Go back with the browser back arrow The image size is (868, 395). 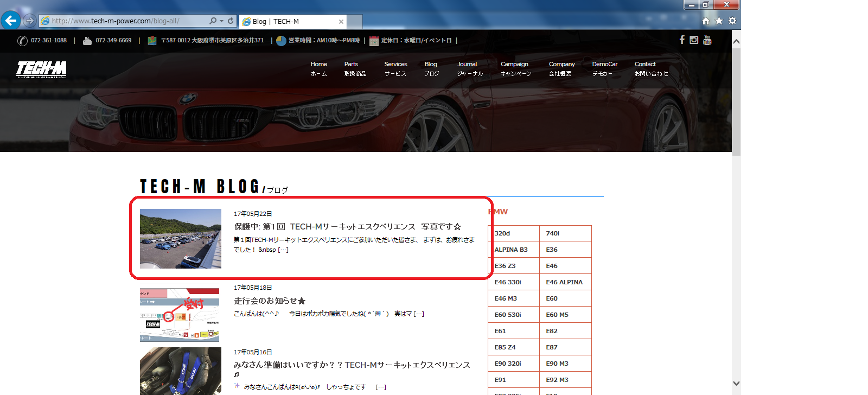11,21
